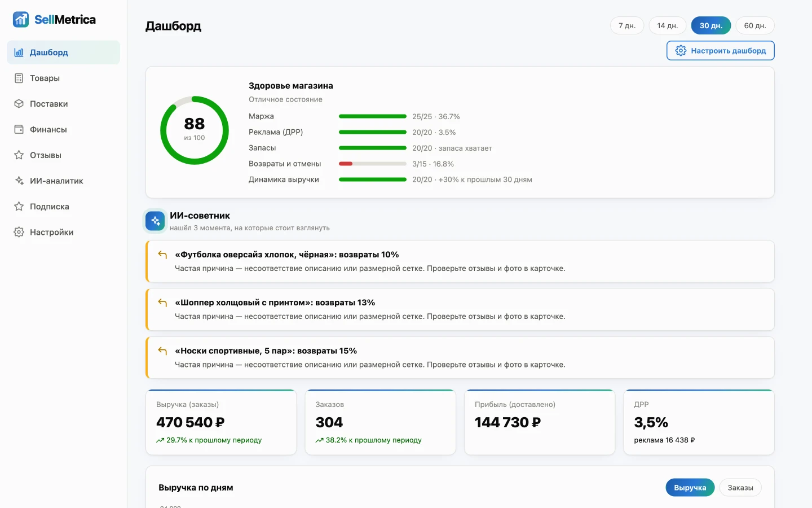Click the return arrow icon beside Носки спортивные
The width and height of the screenshot is (812, 508).
[162, 351]
